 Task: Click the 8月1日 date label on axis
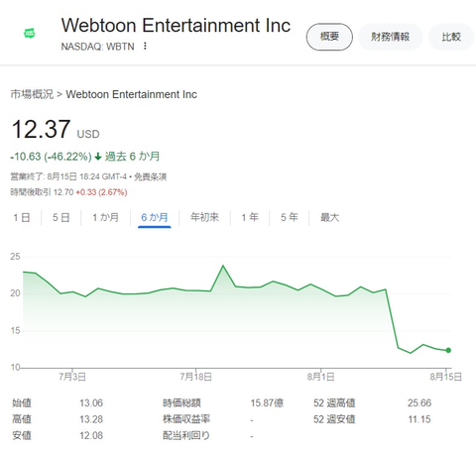point(321,377)
